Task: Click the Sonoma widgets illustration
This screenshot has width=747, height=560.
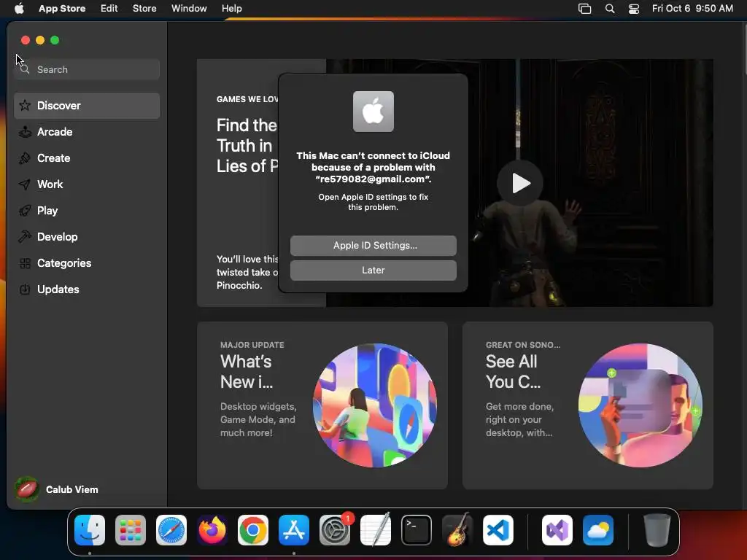Action: [640, 405]
